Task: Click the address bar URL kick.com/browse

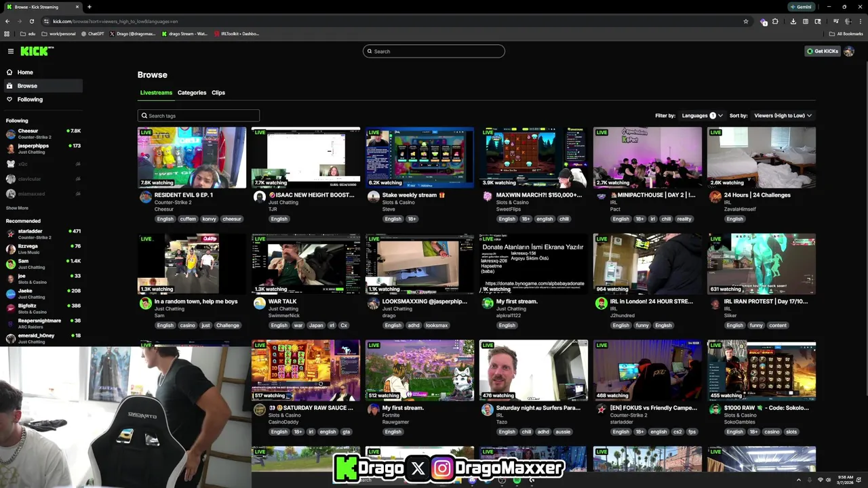Action: [x=115, y=21]
